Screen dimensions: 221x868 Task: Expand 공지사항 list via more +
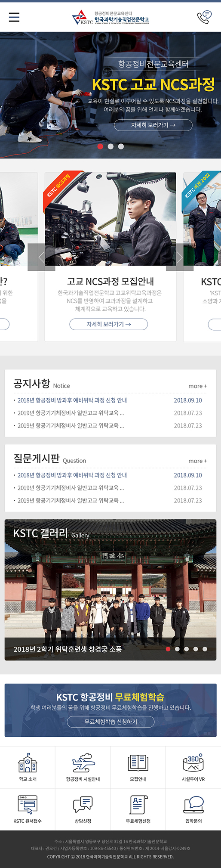[198, 386]
